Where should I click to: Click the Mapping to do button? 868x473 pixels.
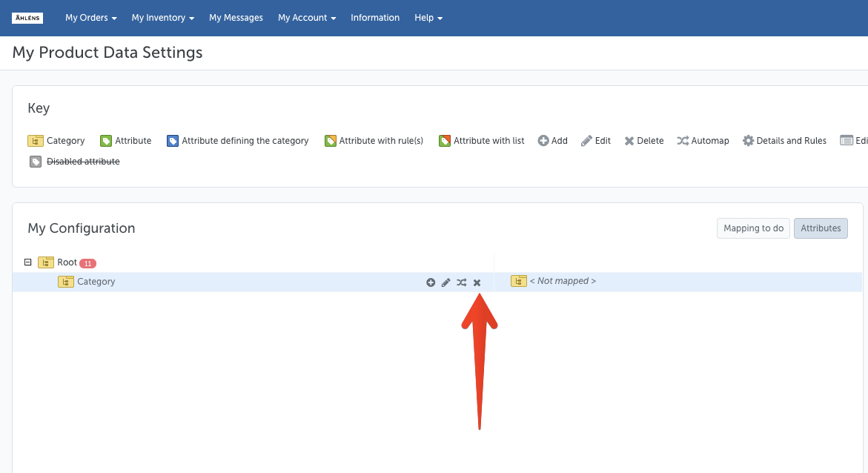(753, 228)
